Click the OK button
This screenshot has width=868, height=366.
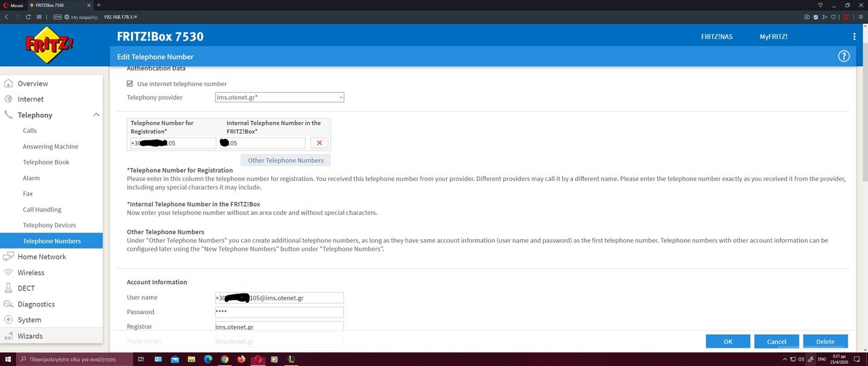(x=728, y=342)
